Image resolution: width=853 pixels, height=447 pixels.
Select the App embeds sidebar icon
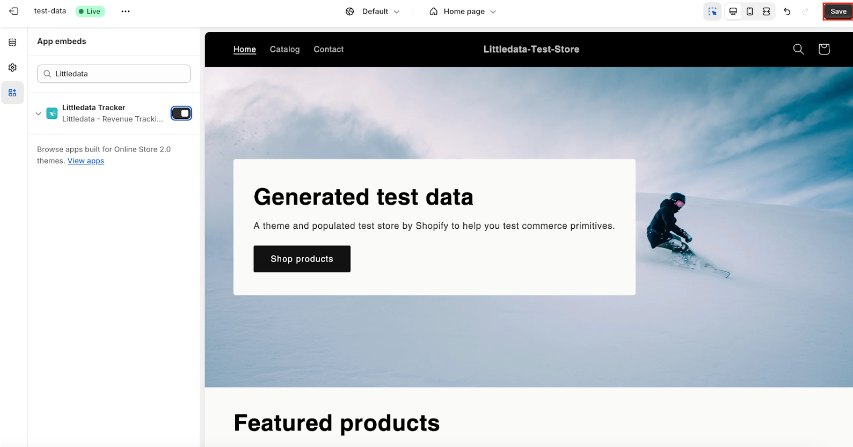pyautogui.click(x=13, y=92)
